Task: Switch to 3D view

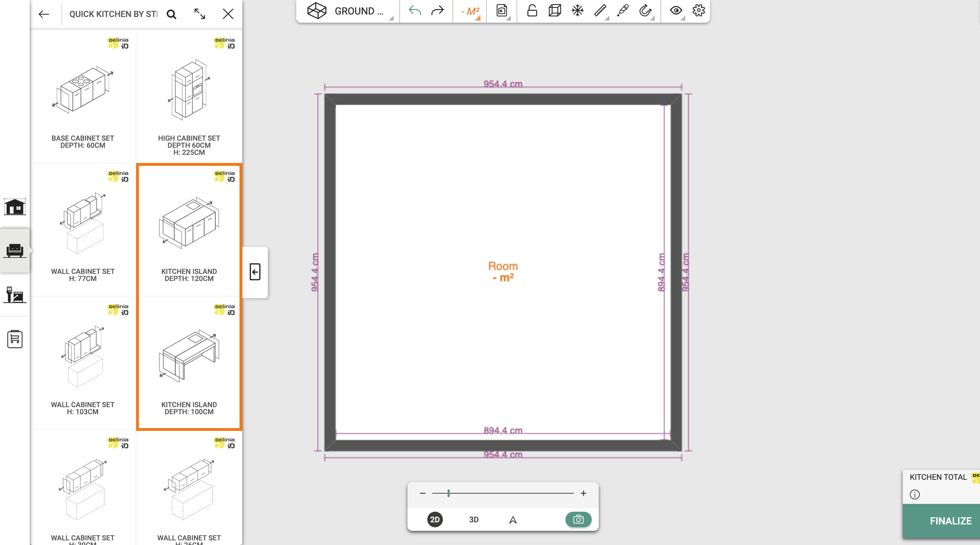Action: pos(474,519)
